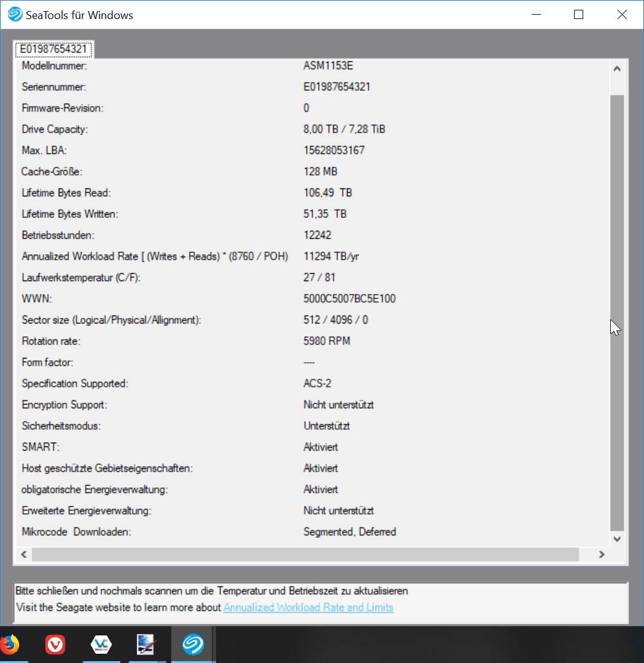Click the vertical scrollbar thumb
Screen dimensions: 644x663
point(617,313)
